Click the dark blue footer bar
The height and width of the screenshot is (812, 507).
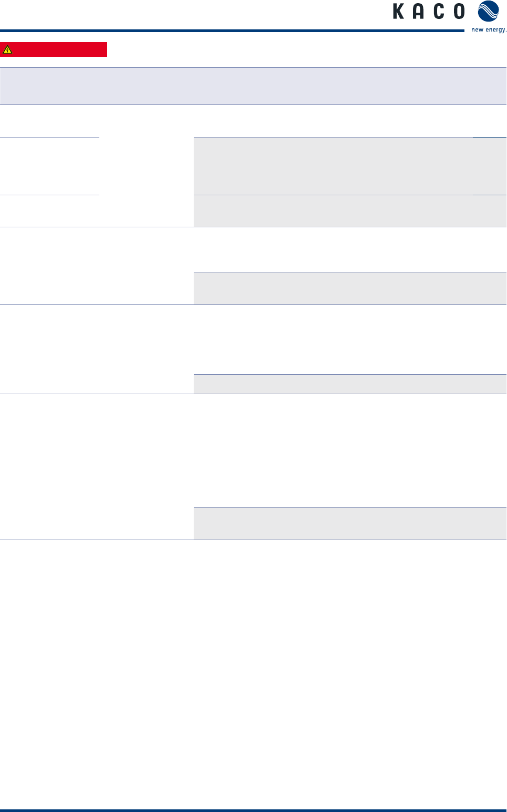[253, 810]
